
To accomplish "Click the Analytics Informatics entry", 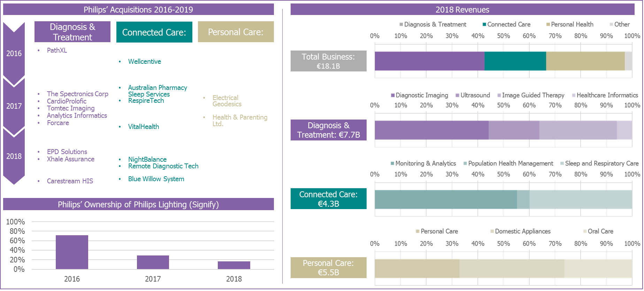I will click(77, 115).
